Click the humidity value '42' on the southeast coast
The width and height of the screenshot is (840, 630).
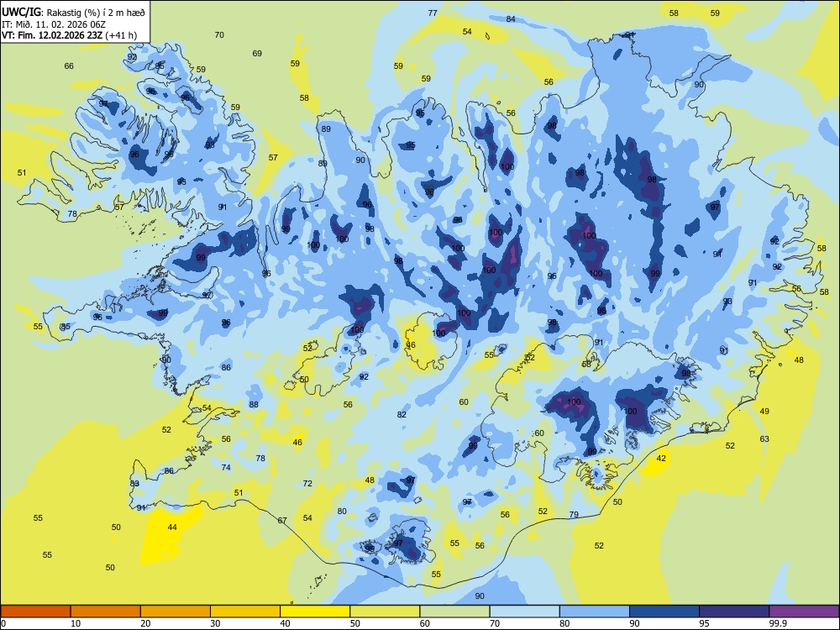(x=661, y=458)
